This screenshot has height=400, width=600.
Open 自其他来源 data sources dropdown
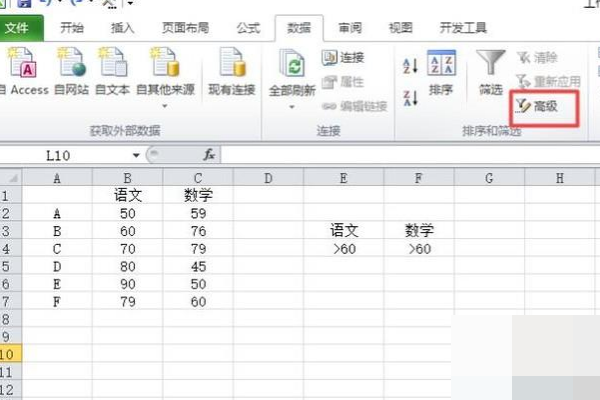pos(165,77)
